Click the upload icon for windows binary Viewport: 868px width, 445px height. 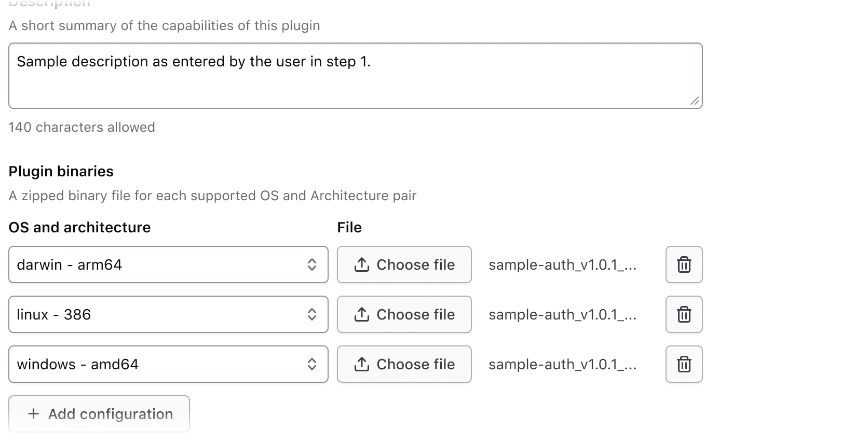361,364
